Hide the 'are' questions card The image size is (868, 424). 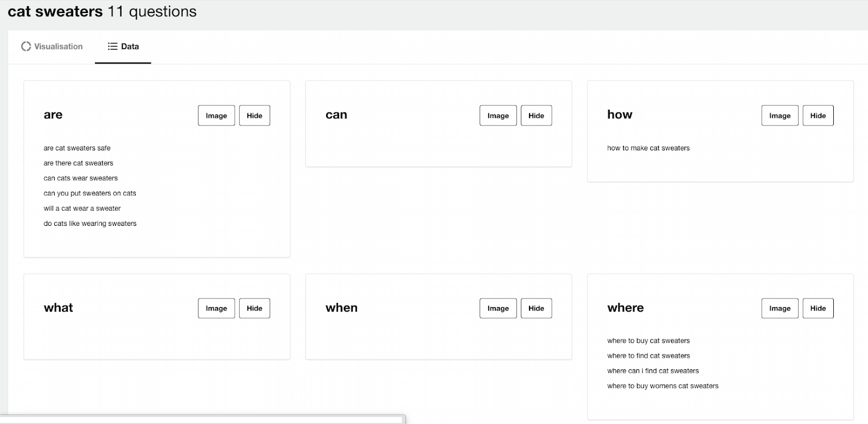pyautogui.click(x=254, y=116)
